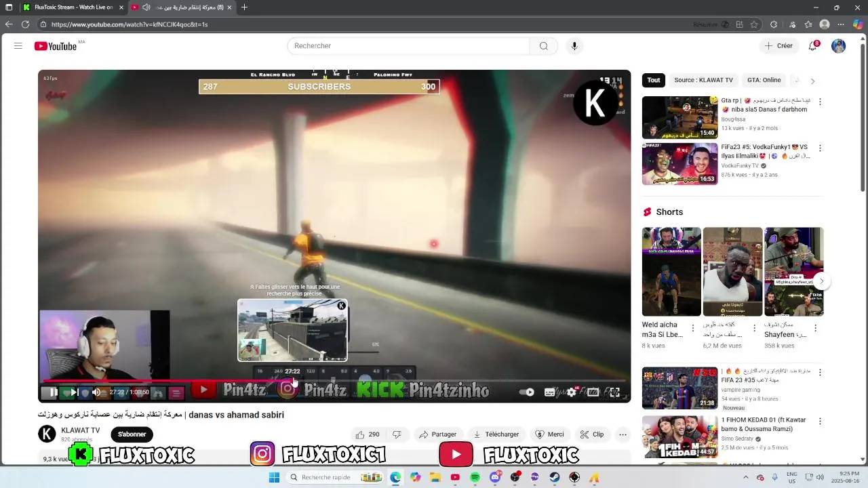Select the Tout filter chip
This screenshot has height=488, width=868.
tap(654, 80)
